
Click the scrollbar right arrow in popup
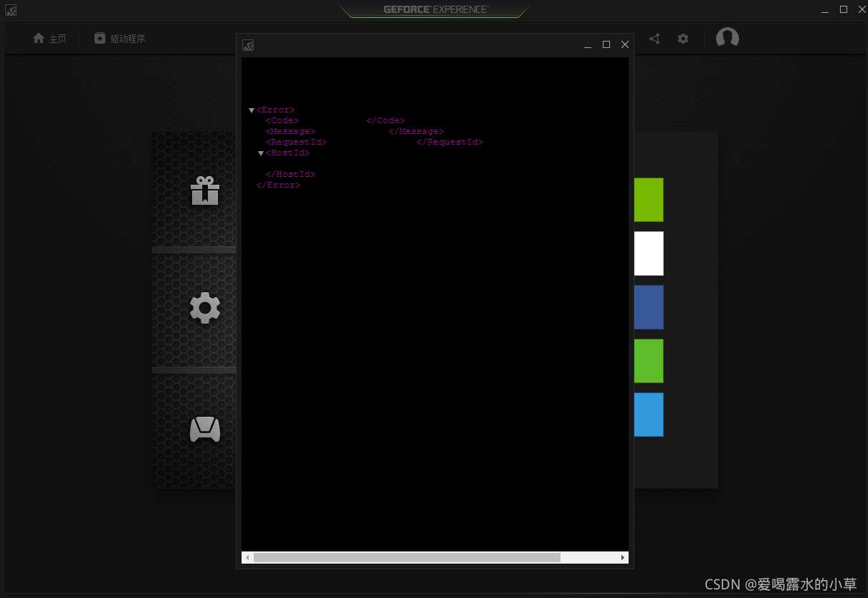(x=623, y=557)
